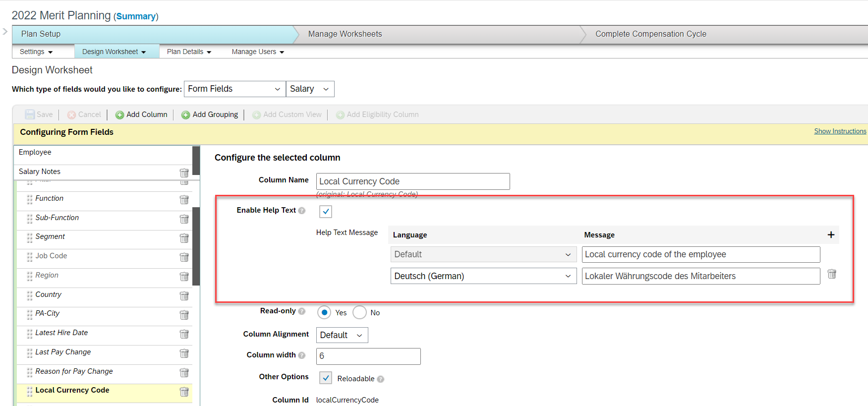Toggle the Reloadable checkbox
The width and height of the screenshot is (868, 406).
(326, 378)
